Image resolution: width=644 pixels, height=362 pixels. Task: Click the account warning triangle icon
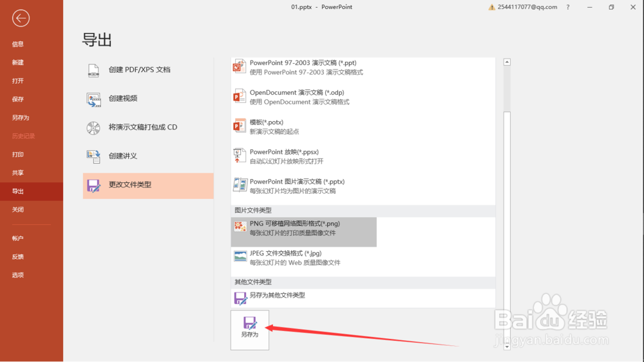[x=491, y=7]
